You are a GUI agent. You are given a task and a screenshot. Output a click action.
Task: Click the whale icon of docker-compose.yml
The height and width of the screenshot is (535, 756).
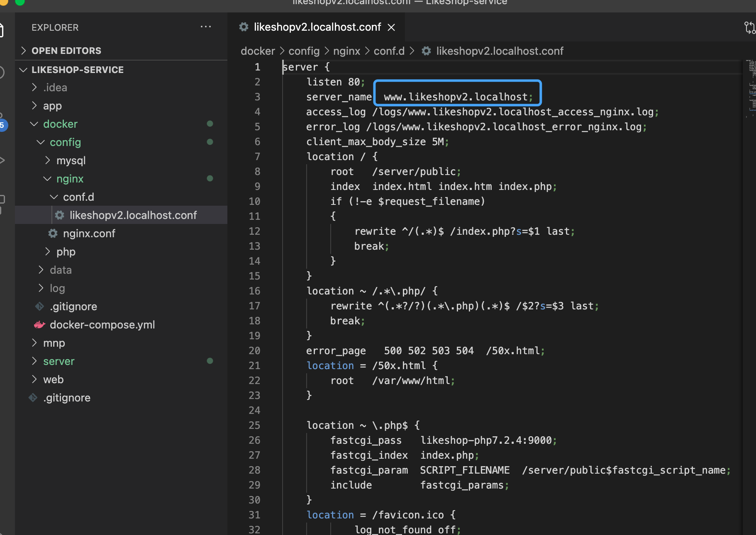pos(39,325)
